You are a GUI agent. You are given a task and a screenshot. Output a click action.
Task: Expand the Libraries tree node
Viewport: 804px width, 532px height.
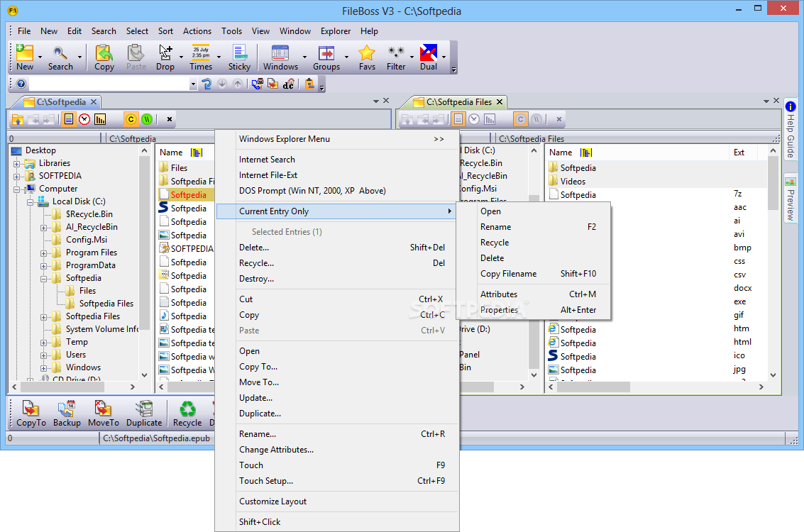point(17,164)
